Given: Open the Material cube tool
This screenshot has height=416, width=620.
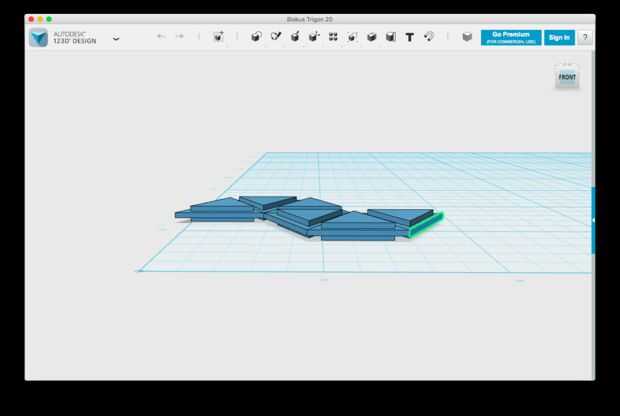Looking at the screenshot, I should 467,37.
